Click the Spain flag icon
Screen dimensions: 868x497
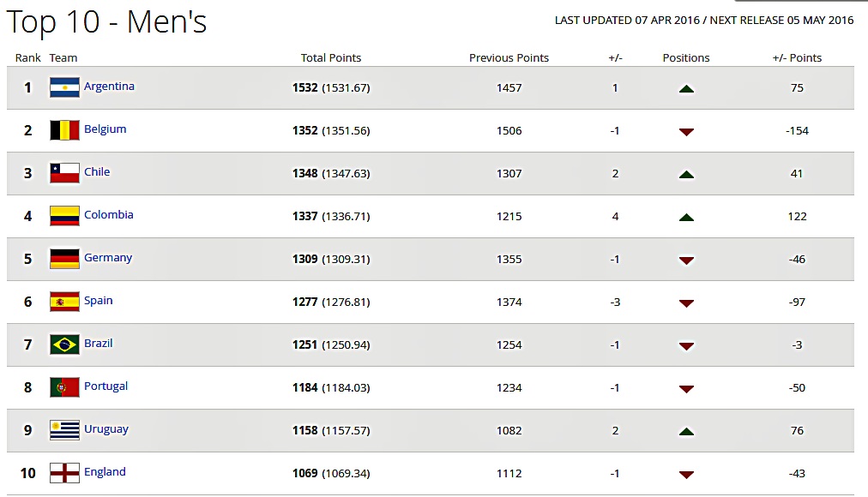(x=65, y=302)
